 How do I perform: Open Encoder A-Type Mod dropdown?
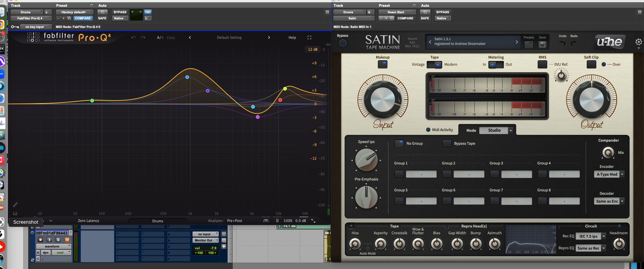(609, 174)
